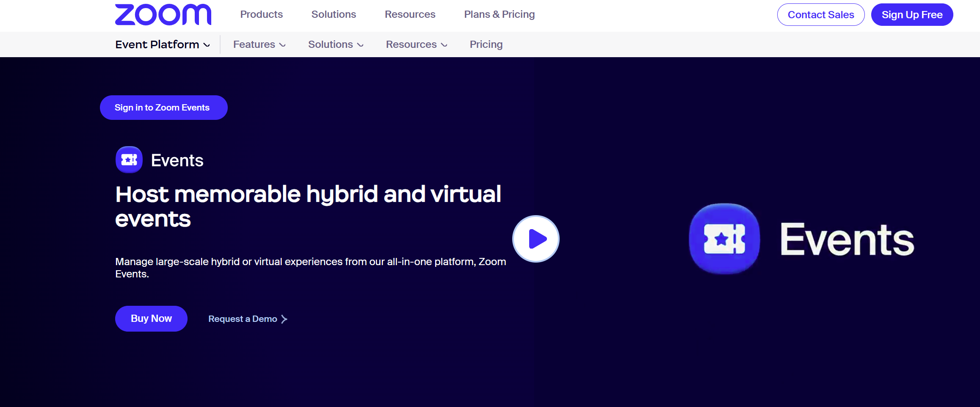Expand the Features dropdown

coord(259,44)
